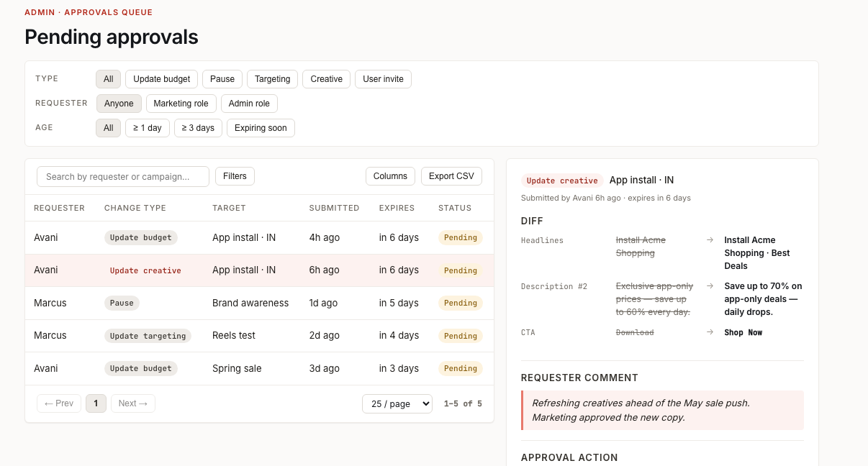
Task: Go to the previous page with Prev
Action: (59, 403)
